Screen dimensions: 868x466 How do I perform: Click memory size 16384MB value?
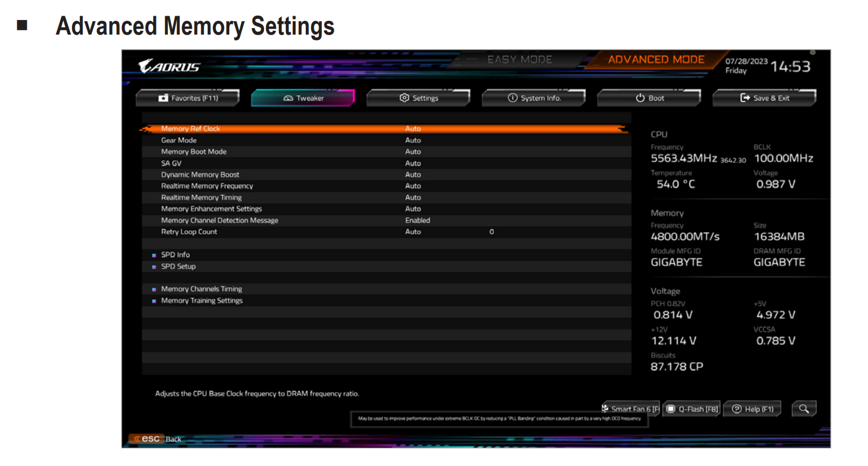pos(779,237)
